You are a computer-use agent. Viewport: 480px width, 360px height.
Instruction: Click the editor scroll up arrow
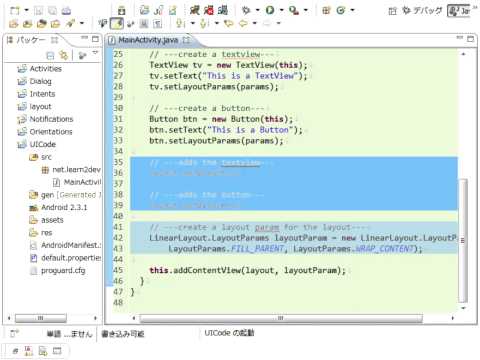tap(463, 54)
